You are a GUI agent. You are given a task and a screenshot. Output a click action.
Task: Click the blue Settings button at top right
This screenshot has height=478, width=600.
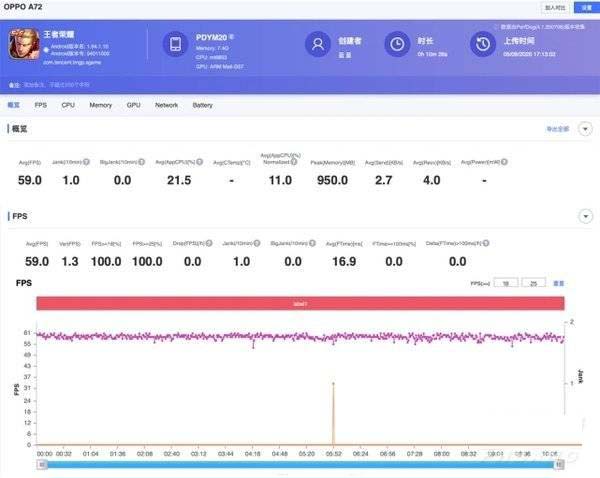(x=583, y=7)
